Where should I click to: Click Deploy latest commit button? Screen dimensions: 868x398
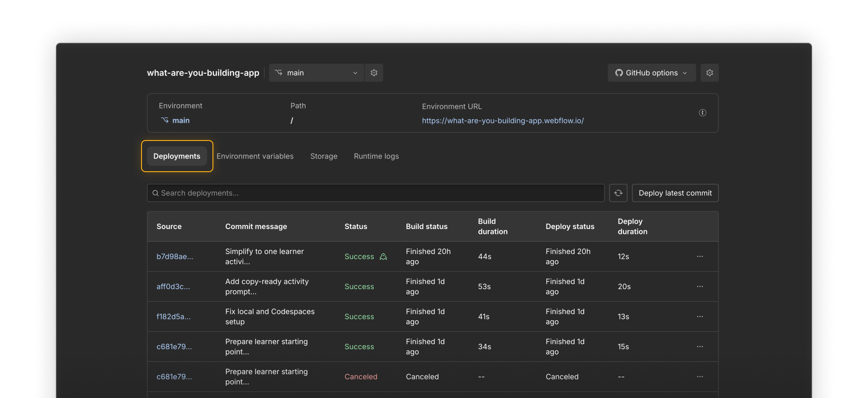[675, 193]
